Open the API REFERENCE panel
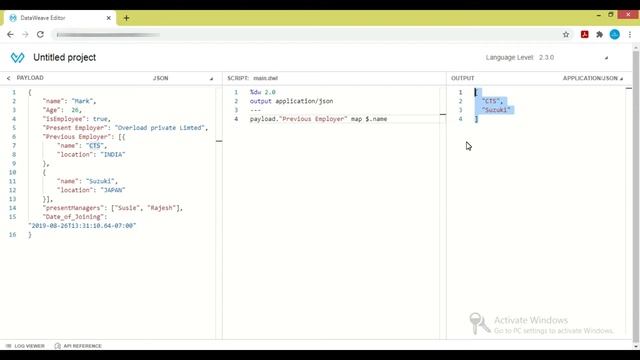 (x=78, y=346)
